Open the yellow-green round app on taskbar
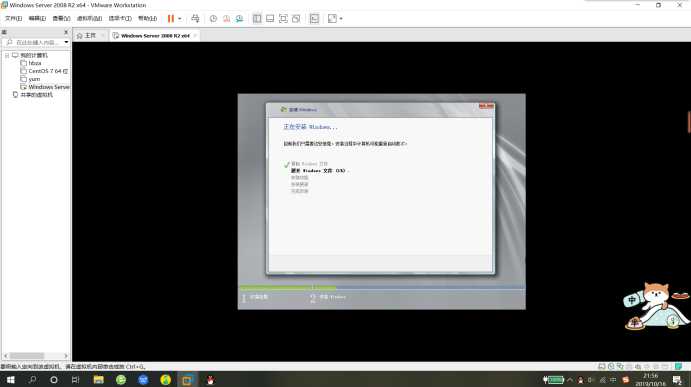691x387 pixels. (x=166, y=380)
